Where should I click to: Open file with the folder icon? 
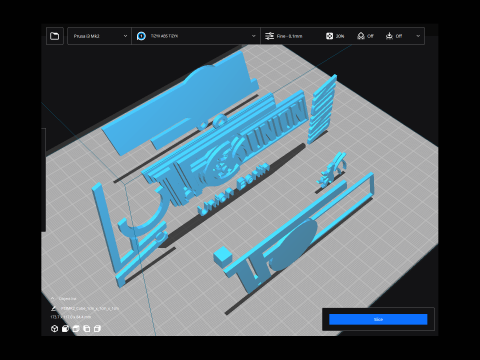point(55,36)
